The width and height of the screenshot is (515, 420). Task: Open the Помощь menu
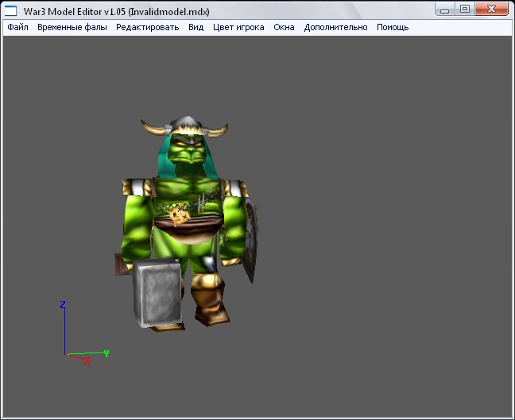(393, 27)
